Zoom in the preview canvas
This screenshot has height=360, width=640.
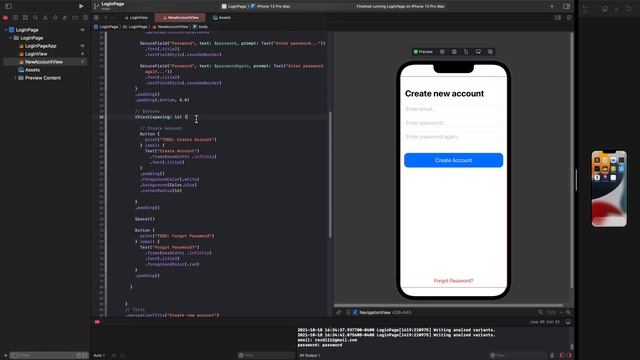[568, 312]
